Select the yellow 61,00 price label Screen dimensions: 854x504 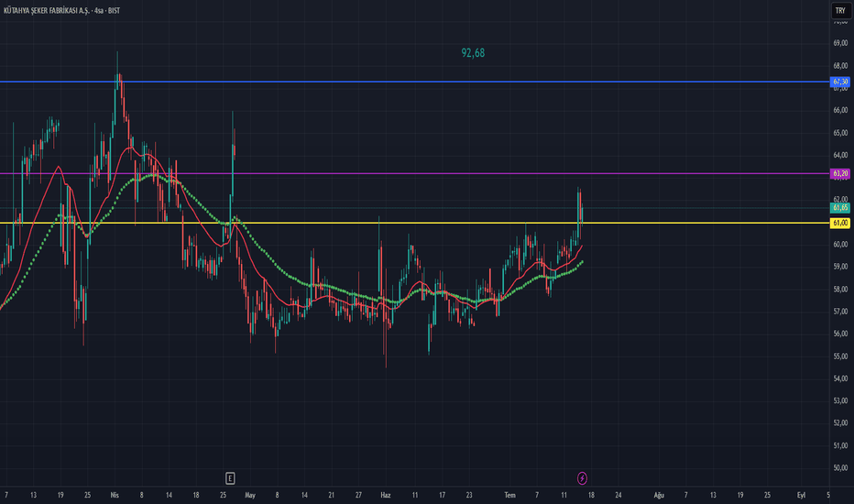point(840,223)
